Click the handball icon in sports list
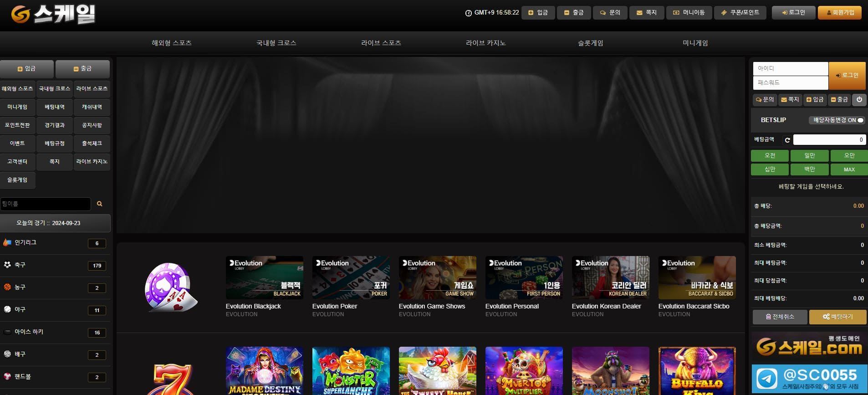 coord(7,376)
